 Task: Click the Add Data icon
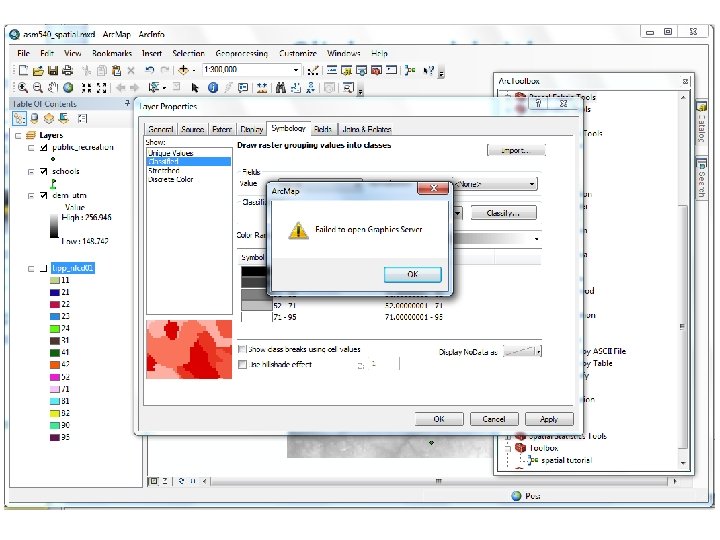coord(183,70)
